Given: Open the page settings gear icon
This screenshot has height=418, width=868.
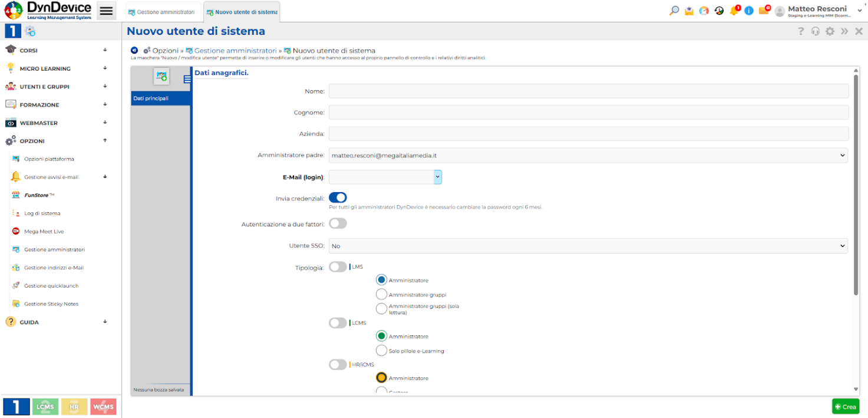Looking at the screenshot, I should tap(830, 31).
